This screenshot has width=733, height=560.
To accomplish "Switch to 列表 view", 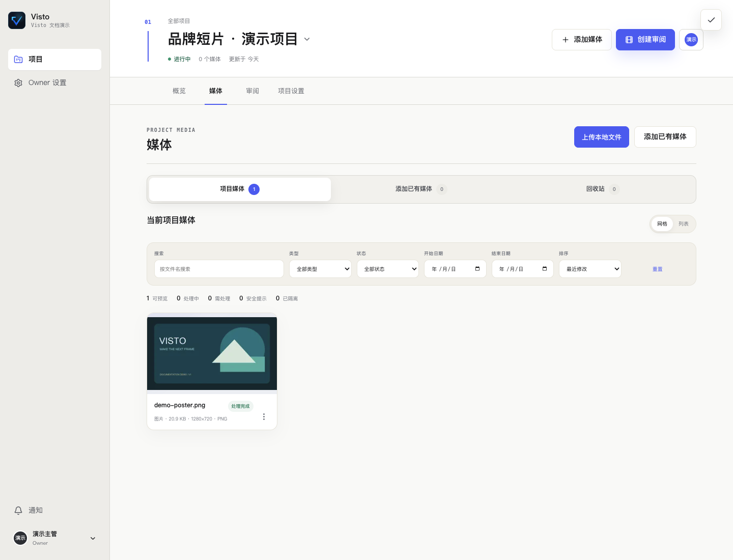I will [684, 224].
